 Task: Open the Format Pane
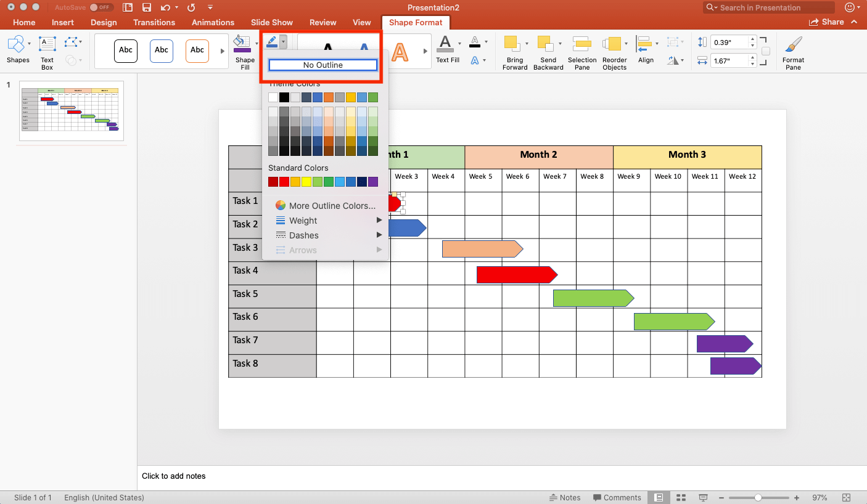tap(793, 52)
